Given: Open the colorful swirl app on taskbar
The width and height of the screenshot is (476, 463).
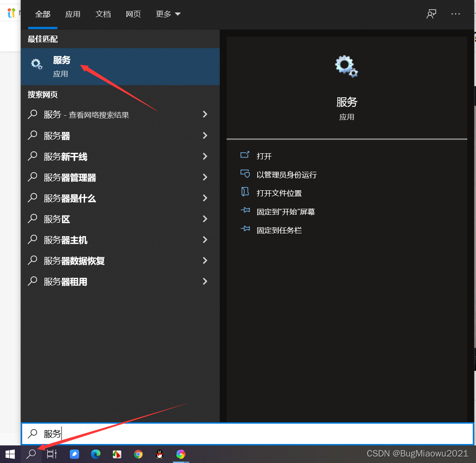Looking at the screenshot, I should 180,454.
